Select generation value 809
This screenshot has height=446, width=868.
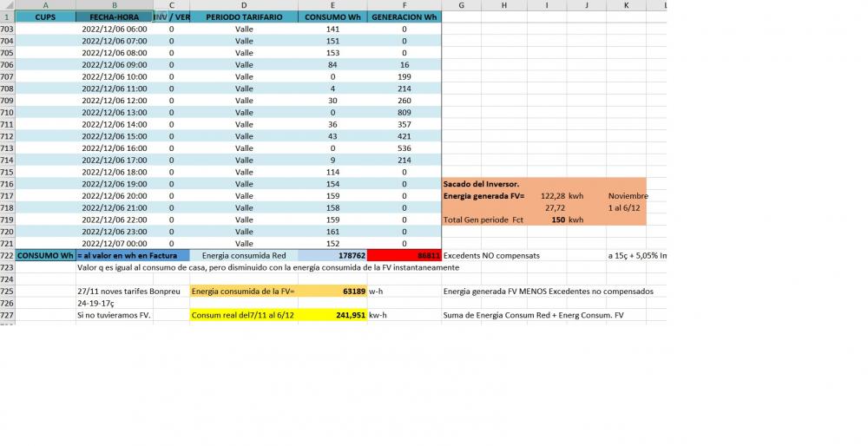404,112
